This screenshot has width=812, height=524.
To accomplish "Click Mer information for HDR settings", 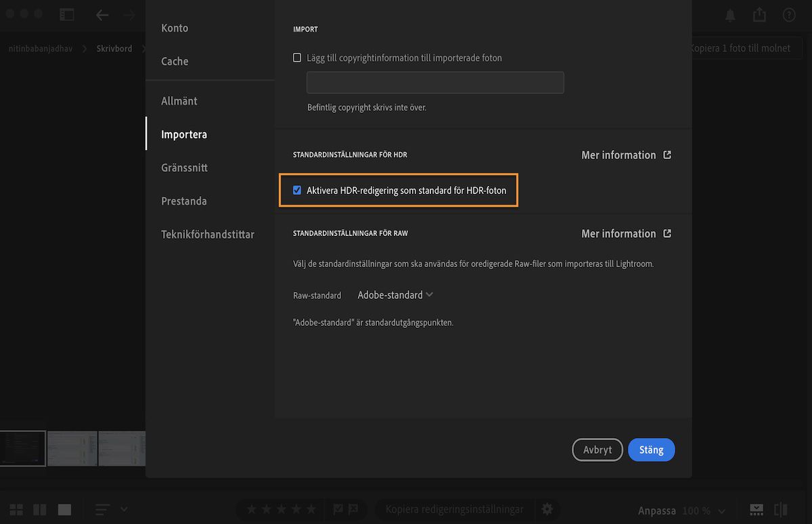I will tap(618, 154).
